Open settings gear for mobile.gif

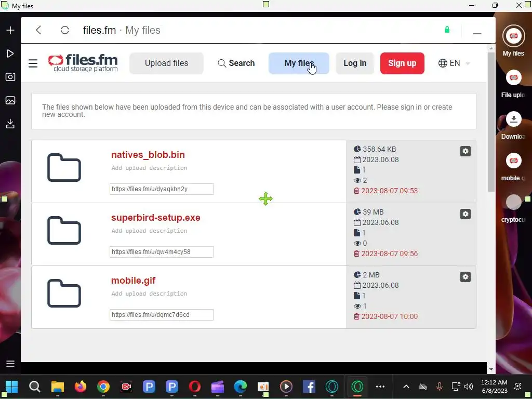465,277
